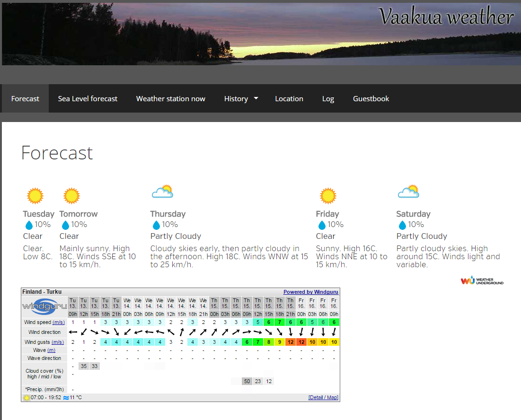The height and width of the screenshot is (420, 521).
Task: Click the sunrise sun icon in widget footer
Action: (x=26, y=397)
